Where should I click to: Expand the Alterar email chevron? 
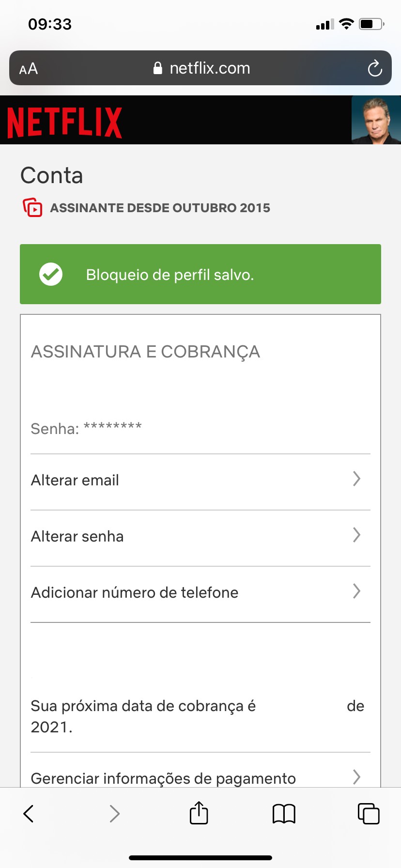[x=357, y=479]
